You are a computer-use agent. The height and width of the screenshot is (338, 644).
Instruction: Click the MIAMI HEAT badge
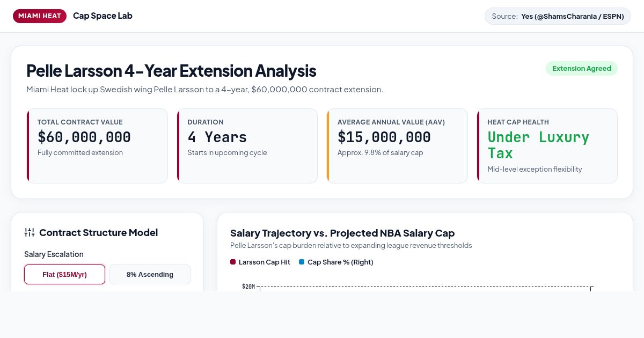tap(40, 16)
